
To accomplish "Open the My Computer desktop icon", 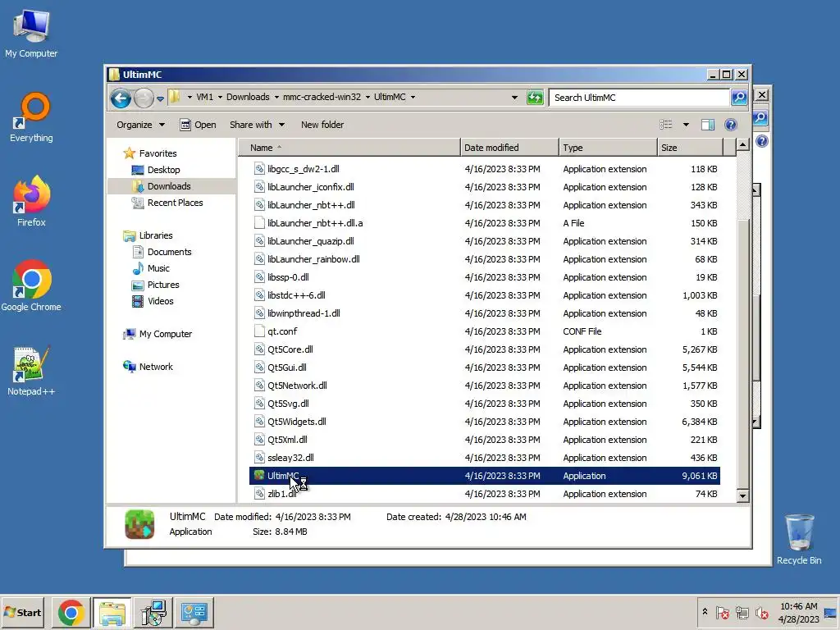I will click(x=31, y=33).
